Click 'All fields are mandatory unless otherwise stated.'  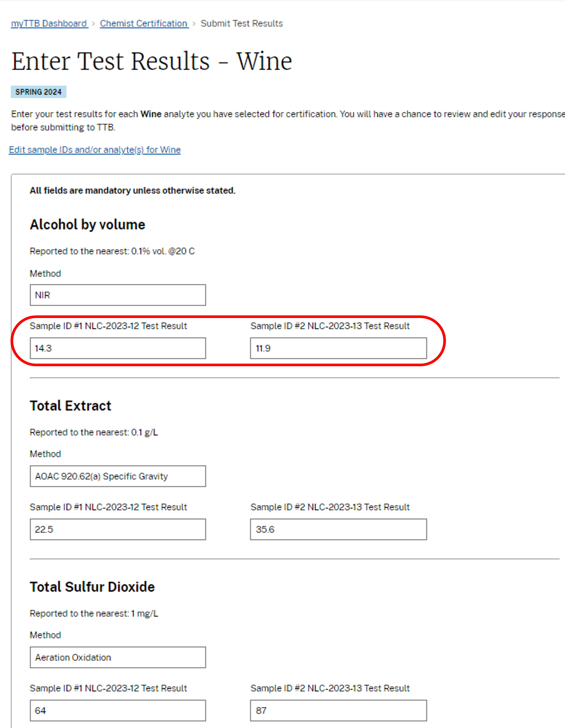(132, 191)
